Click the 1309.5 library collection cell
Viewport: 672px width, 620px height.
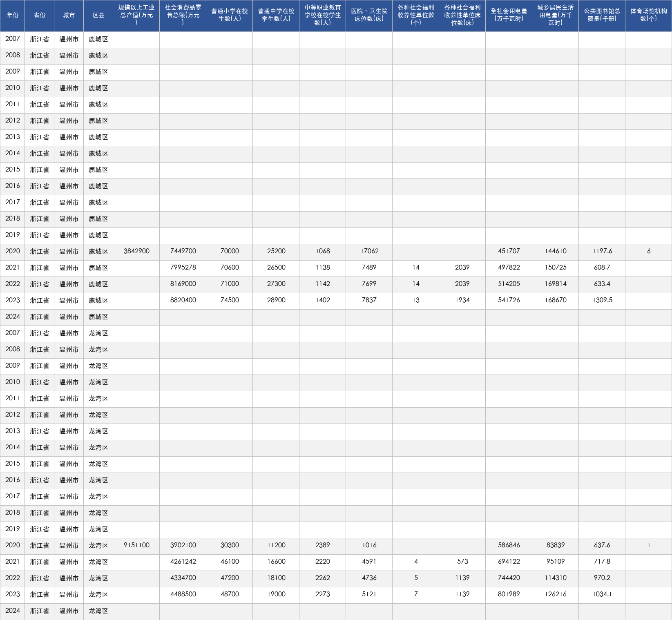[x=602, y=301]
